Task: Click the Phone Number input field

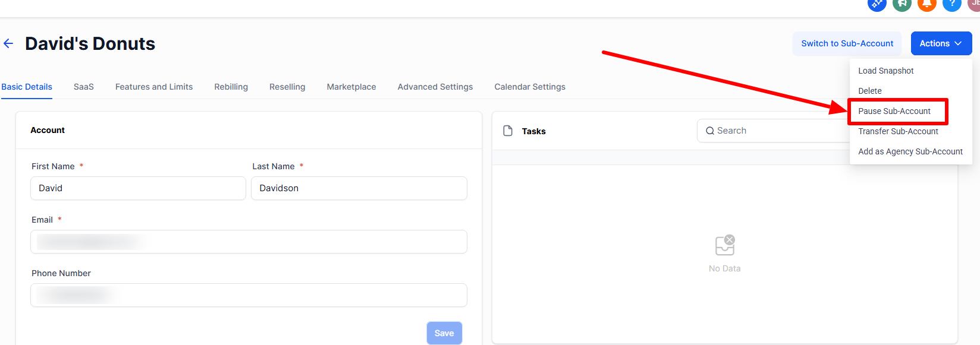Action: click(249, 295)
